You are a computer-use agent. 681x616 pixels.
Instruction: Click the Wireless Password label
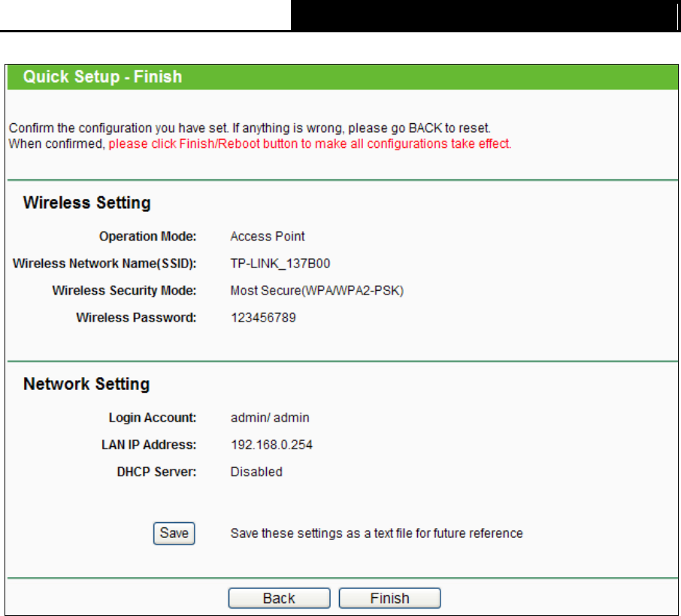pyautogui.click(x=136, y=318)
